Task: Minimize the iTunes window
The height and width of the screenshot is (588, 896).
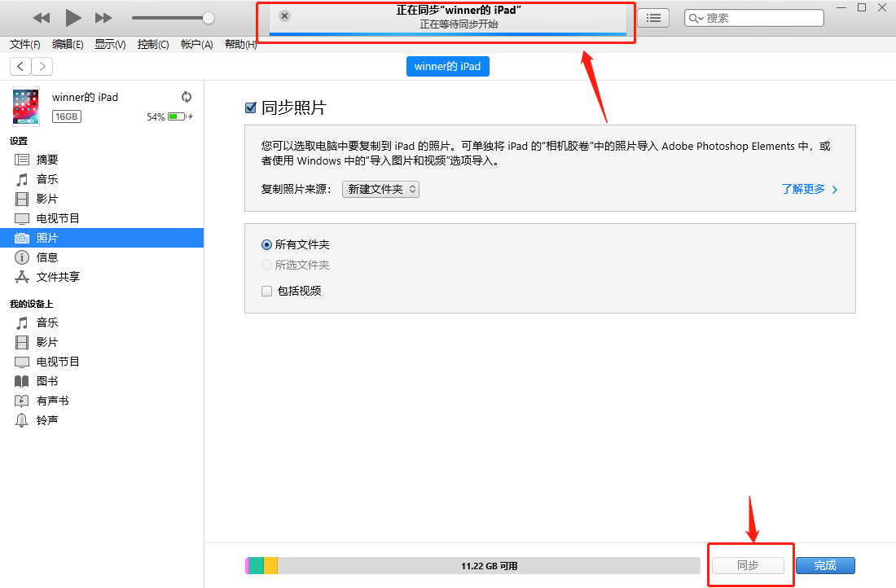Action: coord(841,8)
